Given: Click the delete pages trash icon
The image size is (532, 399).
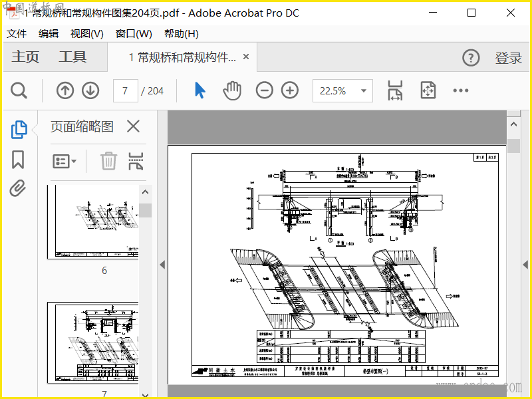Looking at the screenshot, I should coord(108,161).
